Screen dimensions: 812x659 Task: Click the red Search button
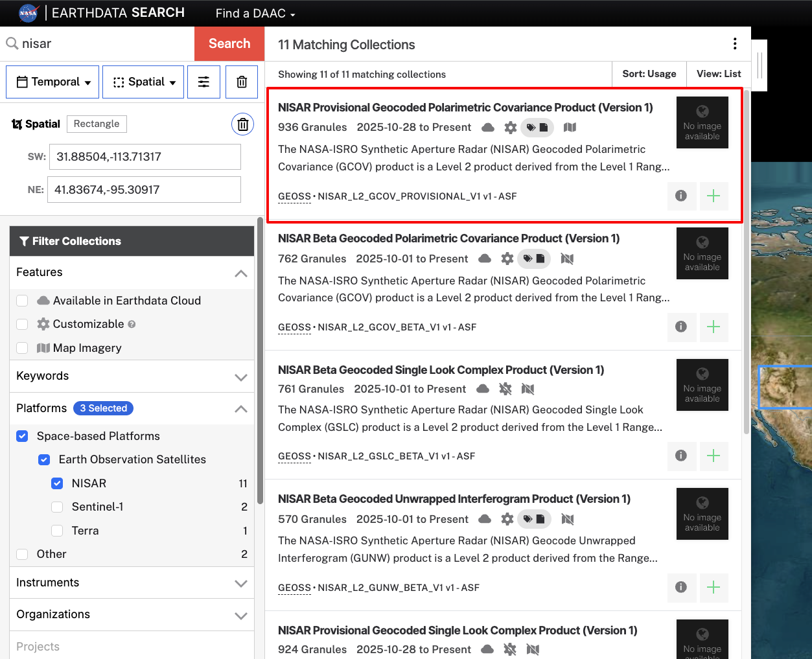point(229,43)
